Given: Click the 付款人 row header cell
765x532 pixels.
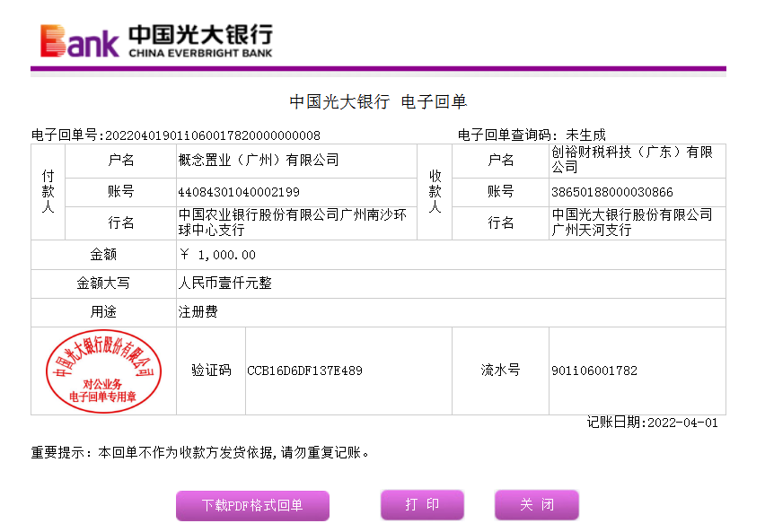Looking at the screenshot, I should pos(48,192).
